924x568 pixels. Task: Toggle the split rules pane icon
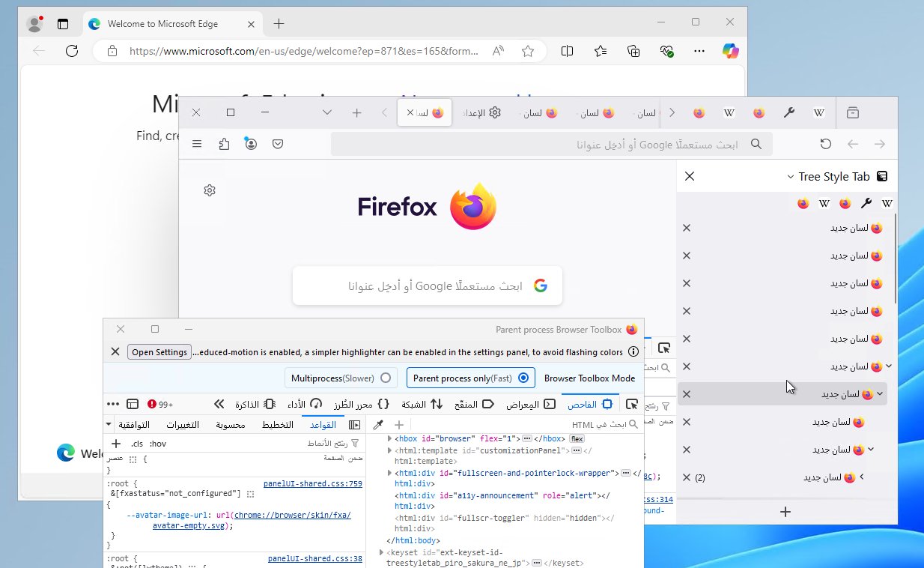click(355, 425)
